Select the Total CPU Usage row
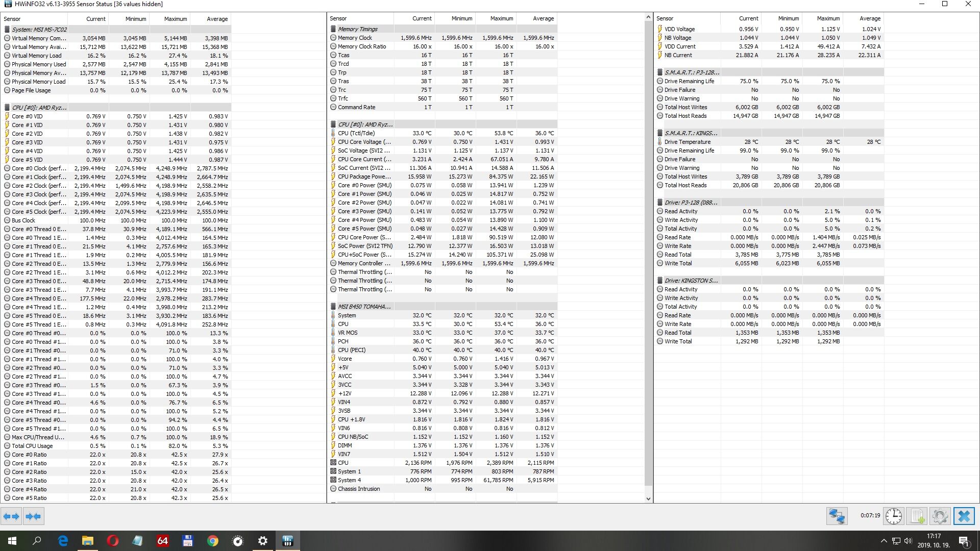 pos(116,446)
